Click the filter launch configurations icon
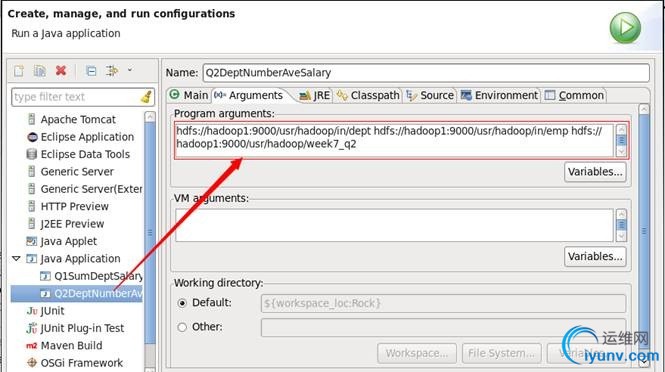The width and height of the screenshot is (665, 372). (x=112, y=70)
